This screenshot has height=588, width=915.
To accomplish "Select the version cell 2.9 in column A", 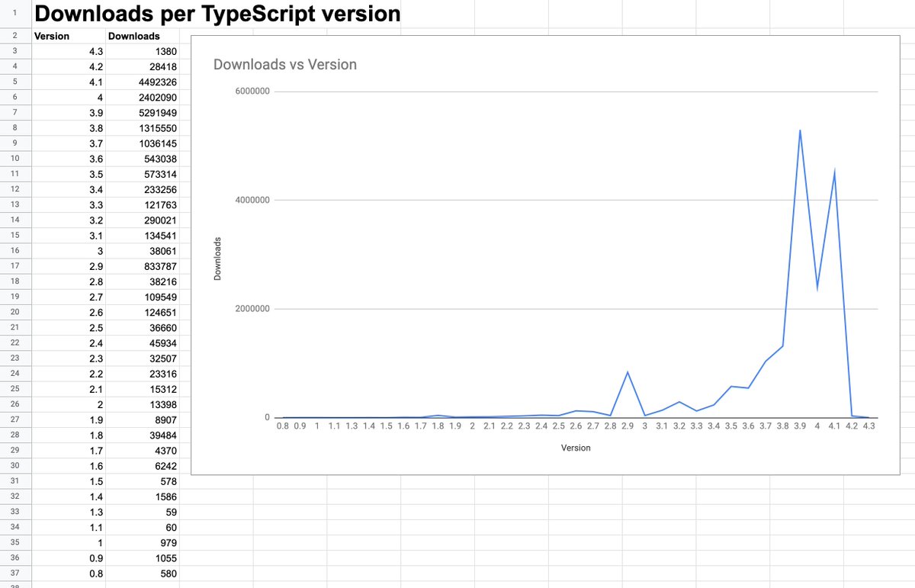I will point(68,266).
